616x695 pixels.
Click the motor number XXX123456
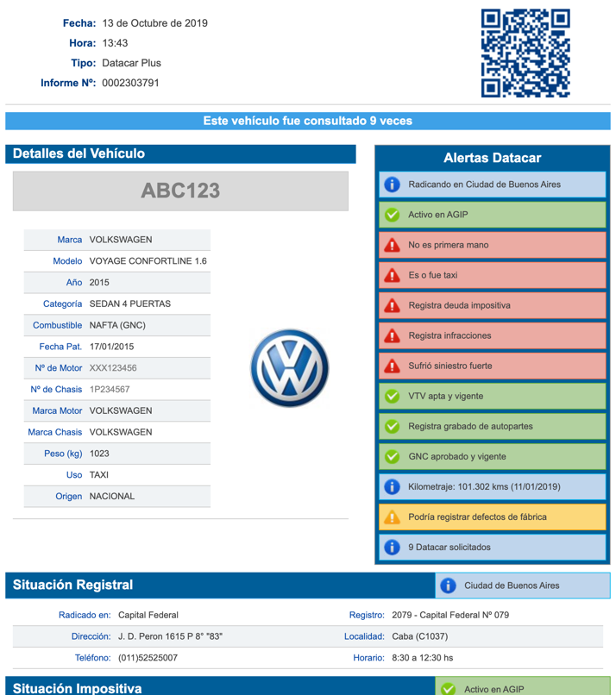click(x=113, y=368)
